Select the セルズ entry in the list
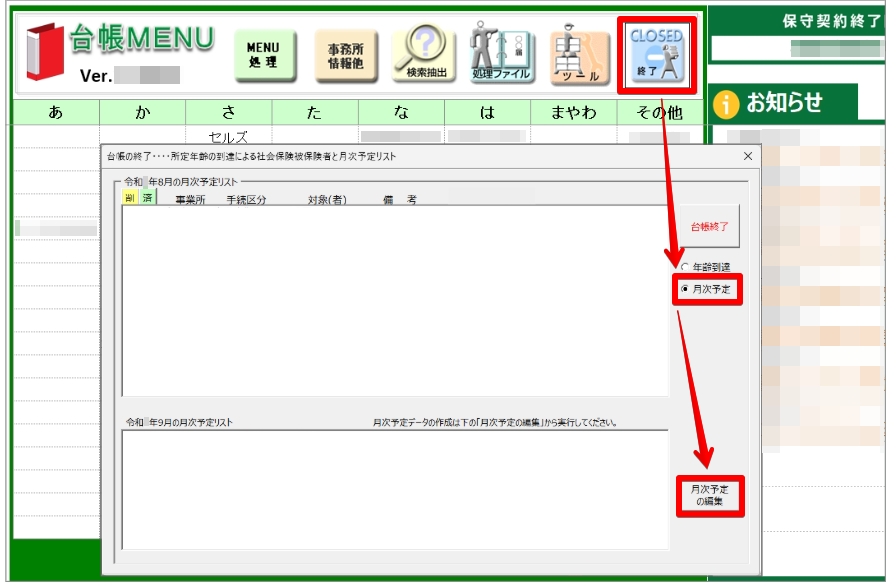Image resolution: width=896 pixels, height=586 pixels. tap(228, 137)
